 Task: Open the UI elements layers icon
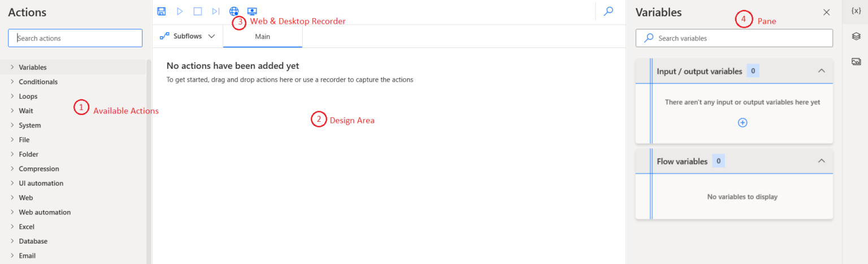(x=856, y=36)
